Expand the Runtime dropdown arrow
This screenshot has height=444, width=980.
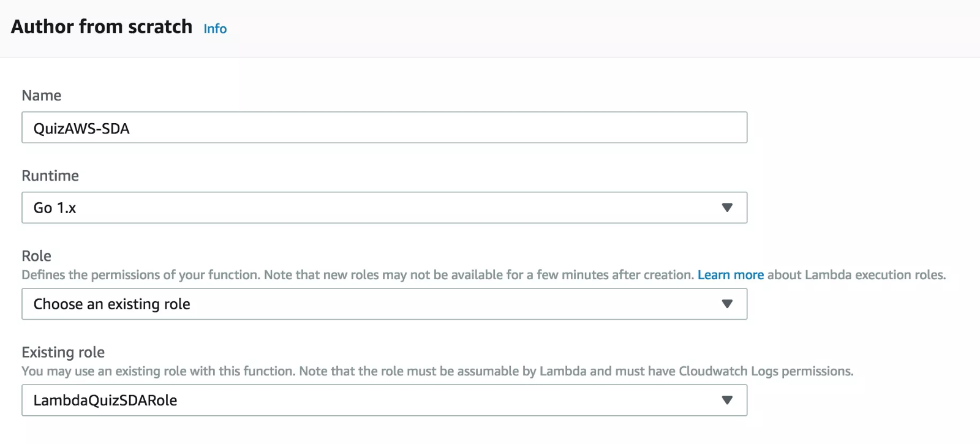[x=727, y=208]
